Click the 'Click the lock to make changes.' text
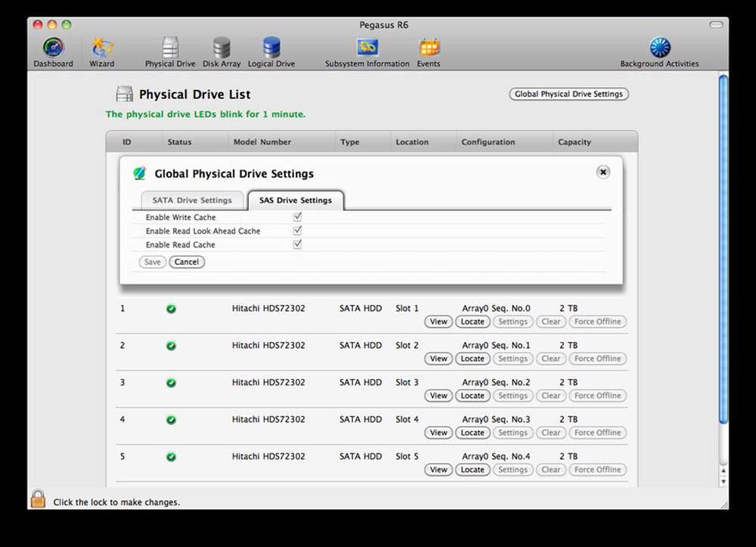Viewport: 756px width, 547px height. 116,502
